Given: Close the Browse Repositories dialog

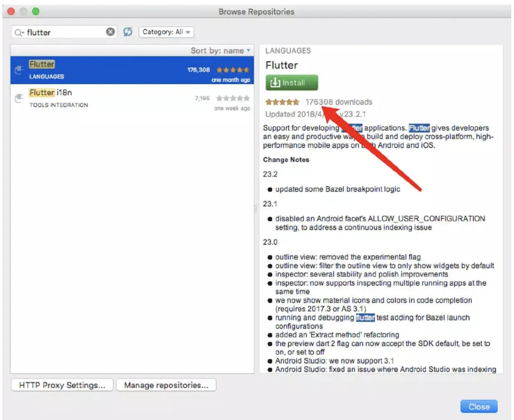Looking at the screenshot, I should 479,407.
